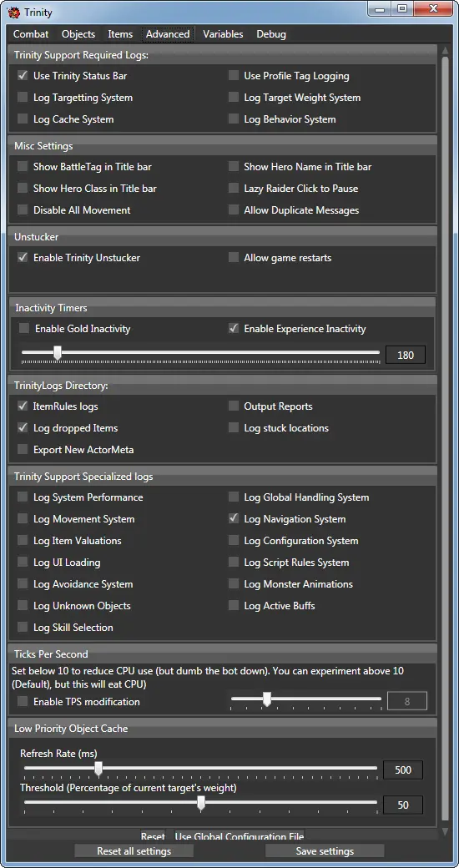Enable Gold Inactivity checkbox

(24, 328)
